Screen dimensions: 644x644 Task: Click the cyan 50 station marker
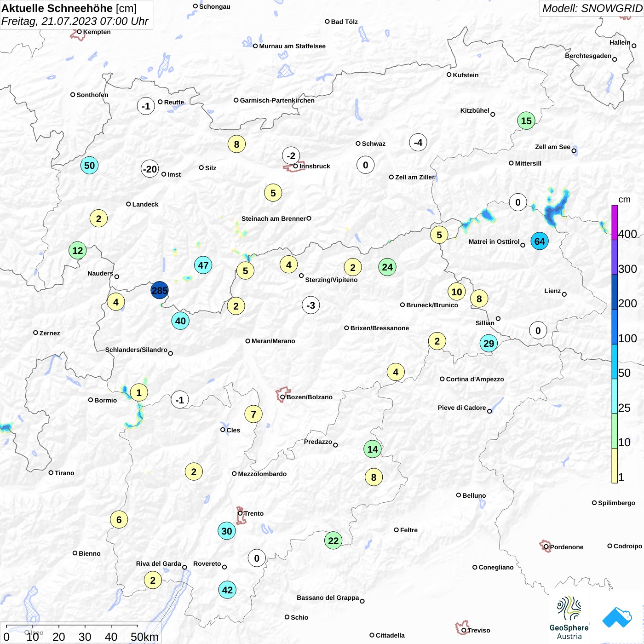[90, 165]
